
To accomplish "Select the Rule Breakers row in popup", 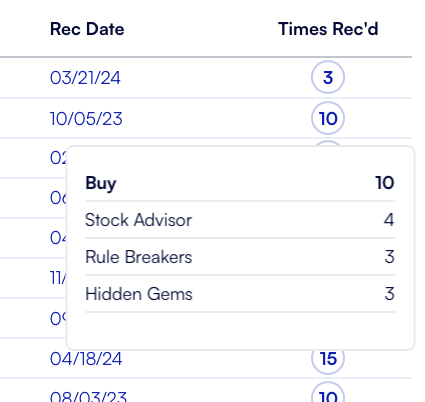I will click(240, 257).
